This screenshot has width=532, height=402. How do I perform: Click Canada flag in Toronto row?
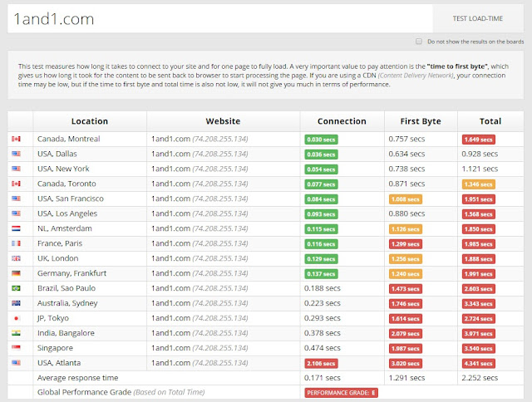pos(16,184)
